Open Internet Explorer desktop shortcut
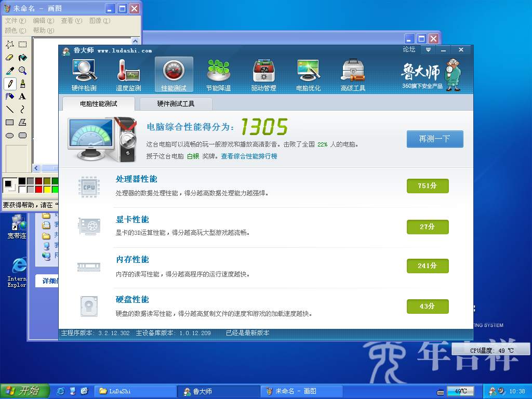The height and width of the screenshot is (399, 532). pos(17,272)
